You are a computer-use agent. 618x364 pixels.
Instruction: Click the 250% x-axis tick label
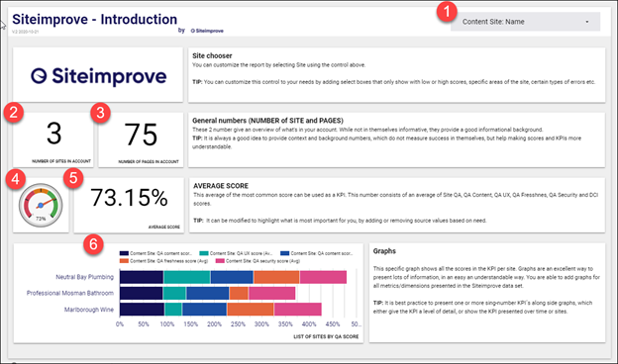(238, 324)
